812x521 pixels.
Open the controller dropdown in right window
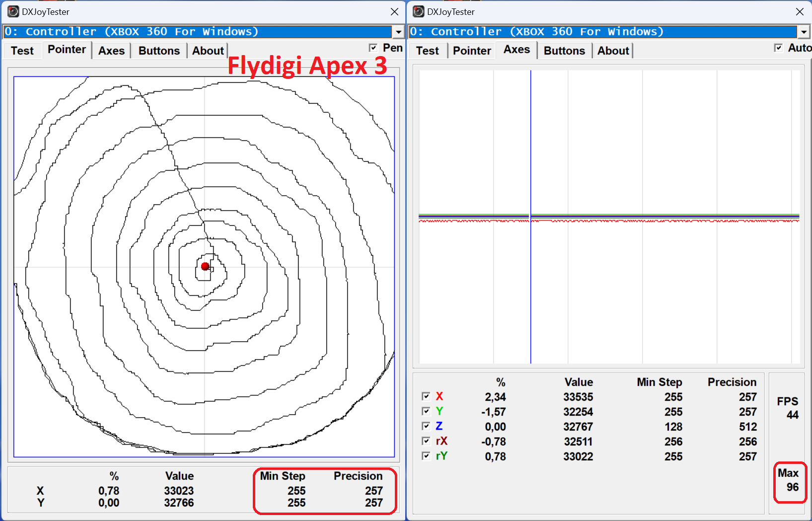[x=804, y=32]
